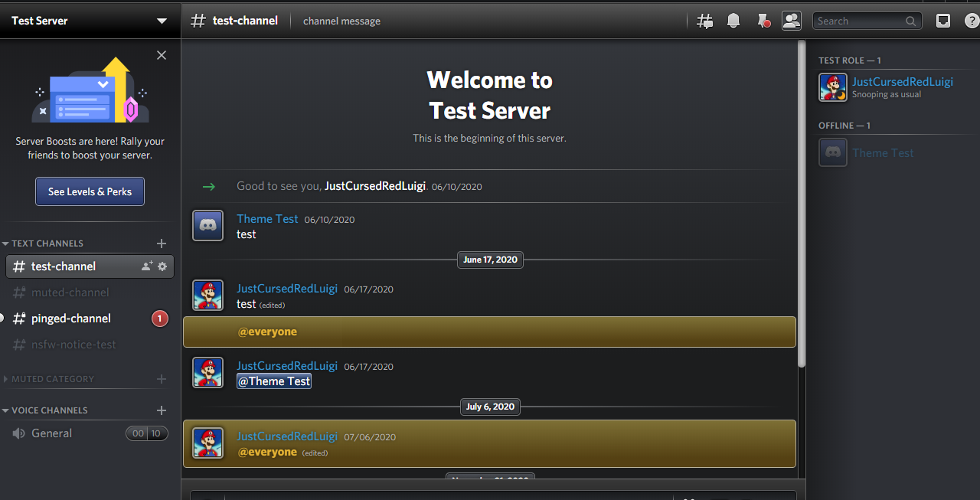The height and width of the screenshot is (500, 980).
Task: Select the muted-channel in the sidebar
Action: click(70, 292)
